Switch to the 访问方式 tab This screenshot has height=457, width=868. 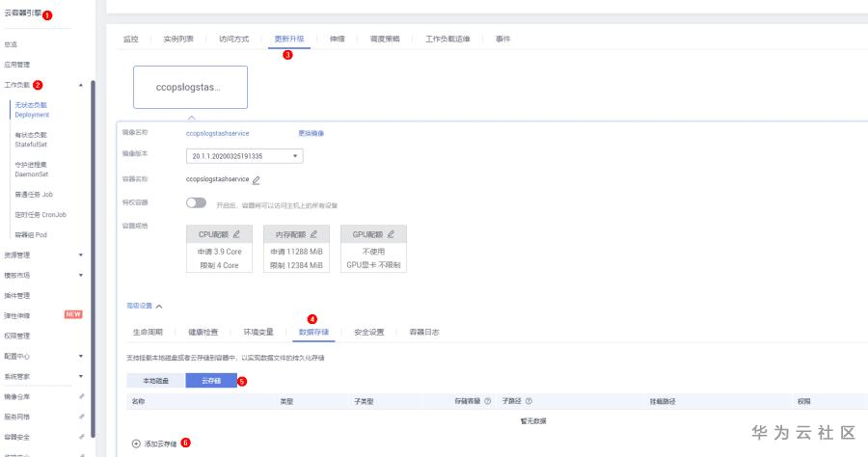click(233, 39)
